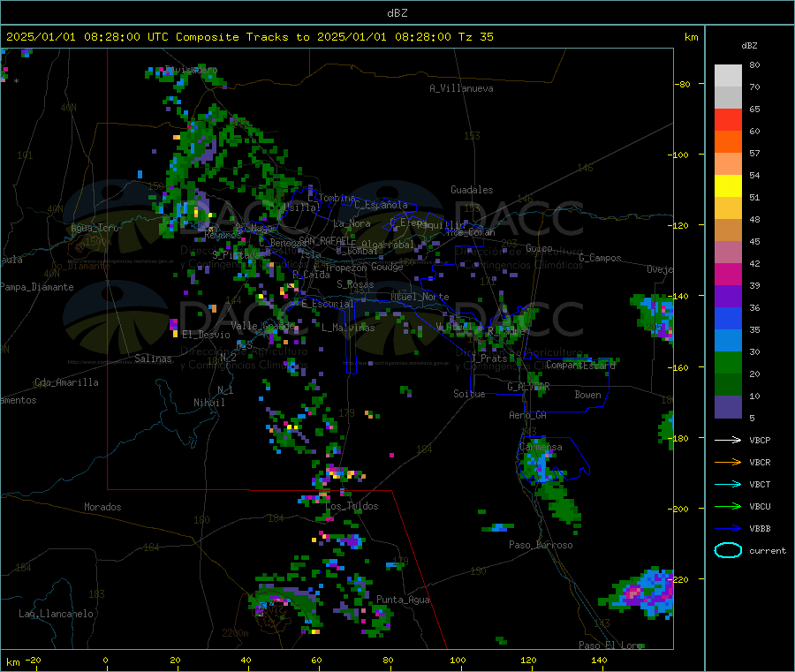Image resolution: width=795 pixels, height=672 pixels.
Task: Click the Guico map label
Action: (539, 248)
